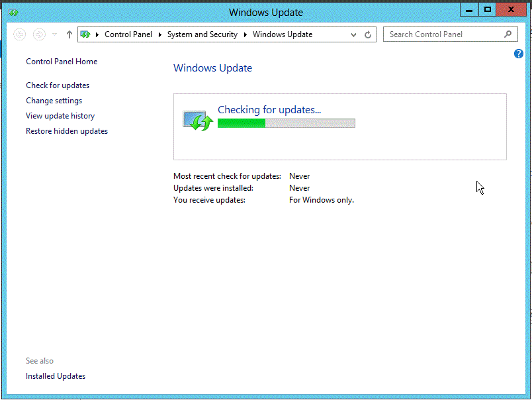Click 'Updates were installed:' label
Image resolution: width=532 pixels, height=400 pixels.
click(x=214, y=188)
